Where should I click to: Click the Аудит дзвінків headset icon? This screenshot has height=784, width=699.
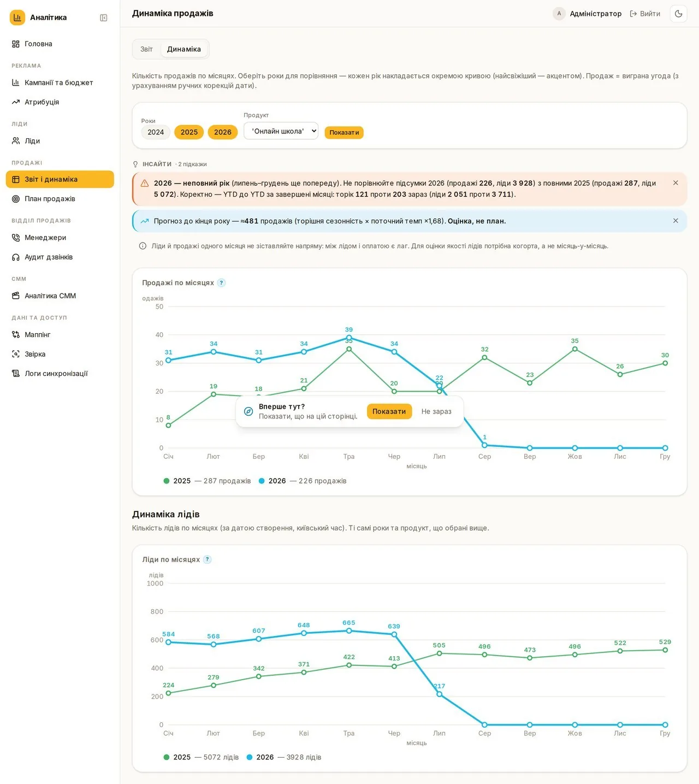click(x=16, y=257)
